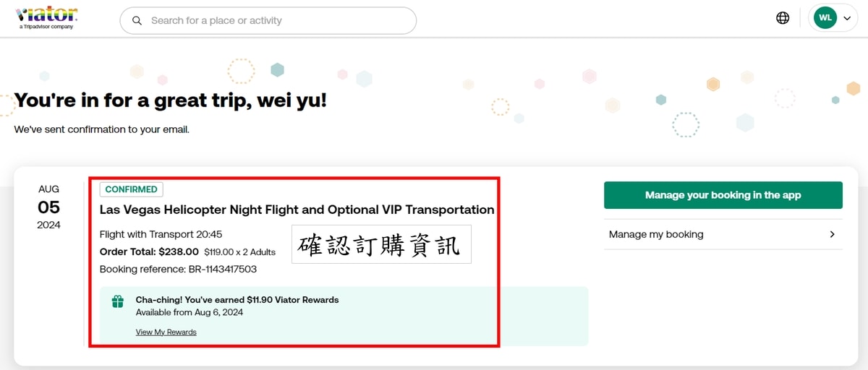Image resolution: width=868 pixels, height=370 pixels.
Task: Click the Viator logo
Action: click(46, 14)
